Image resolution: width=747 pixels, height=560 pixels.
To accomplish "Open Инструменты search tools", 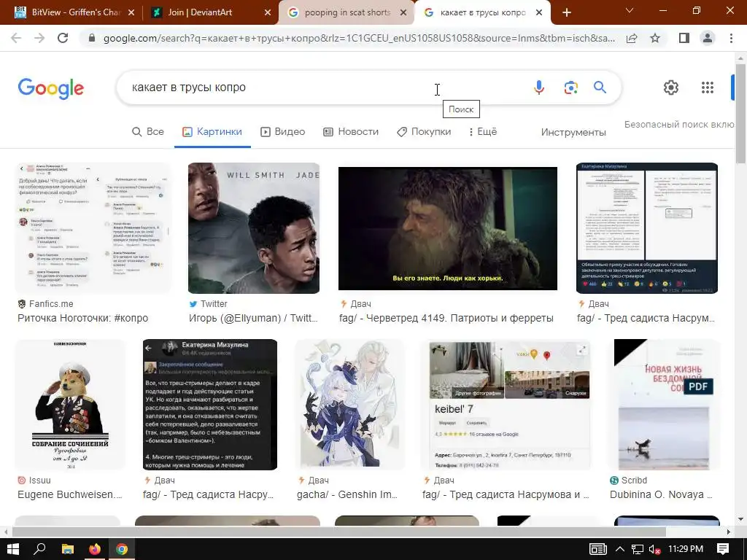I will click(573, 133).
